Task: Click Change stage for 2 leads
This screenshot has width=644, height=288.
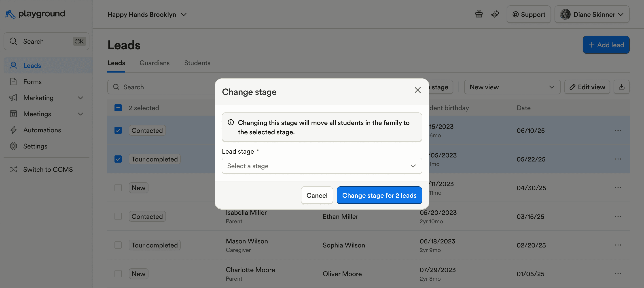Action: [x=379, y=195]
